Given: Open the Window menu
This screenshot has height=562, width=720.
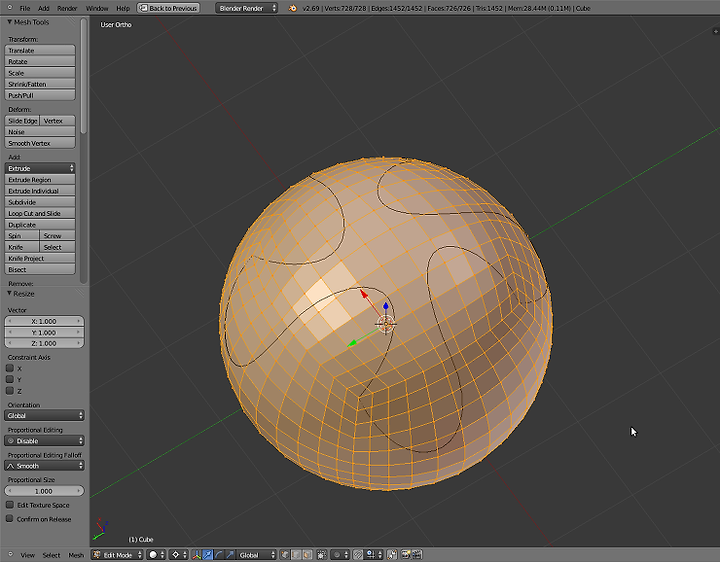Looking at the screenshot, I should 97,8.
